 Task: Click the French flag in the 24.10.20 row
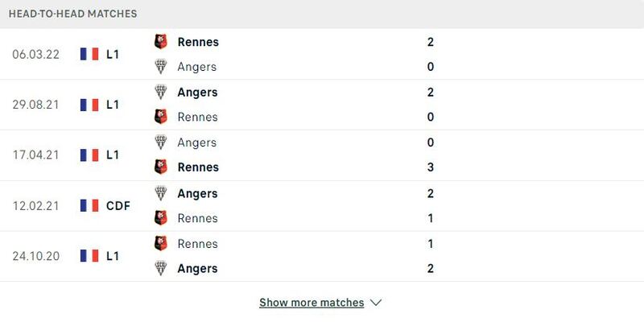89,256
